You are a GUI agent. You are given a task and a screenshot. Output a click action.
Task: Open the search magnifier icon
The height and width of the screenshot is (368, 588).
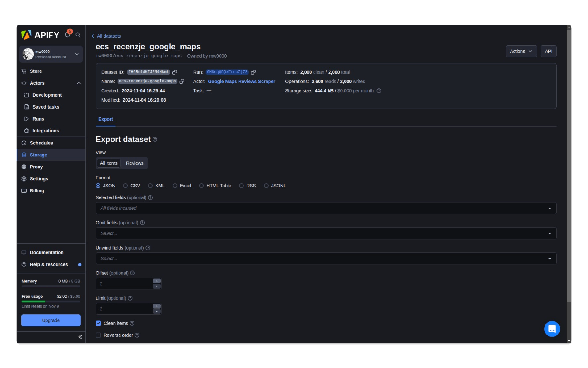pos(78,35)
